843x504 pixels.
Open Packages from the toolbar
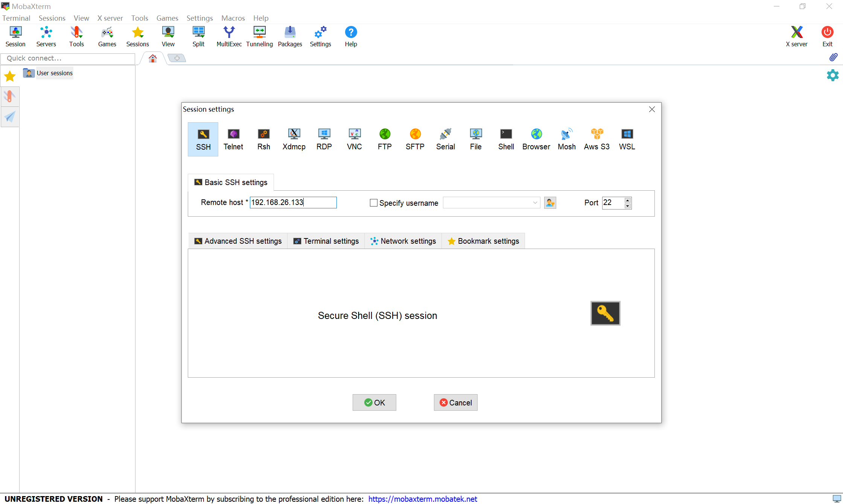290,36
